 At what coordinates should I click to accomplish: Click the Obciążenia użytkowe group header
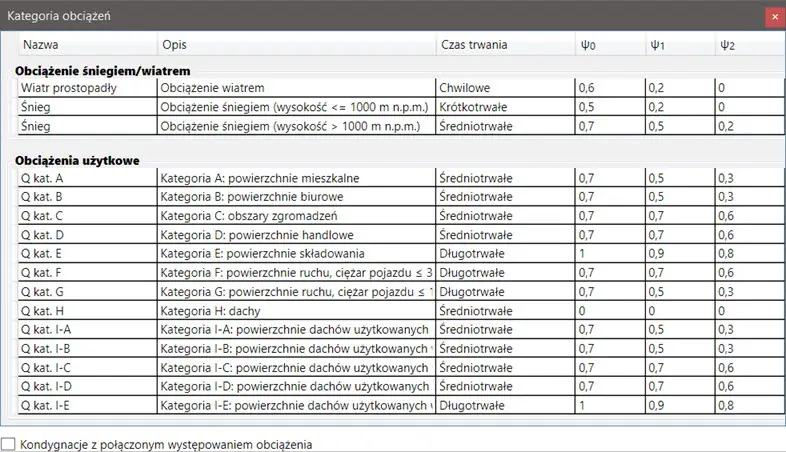coord(77,160)
